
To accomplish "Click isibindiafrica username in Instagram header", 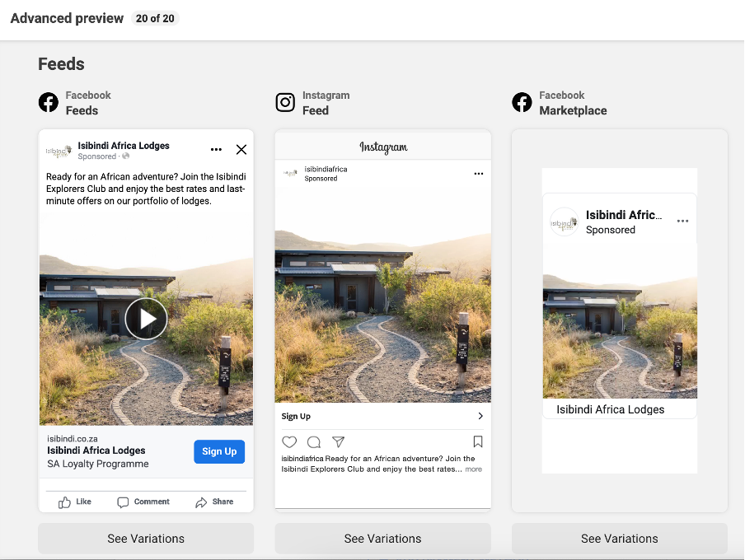I will click(326, 169).
